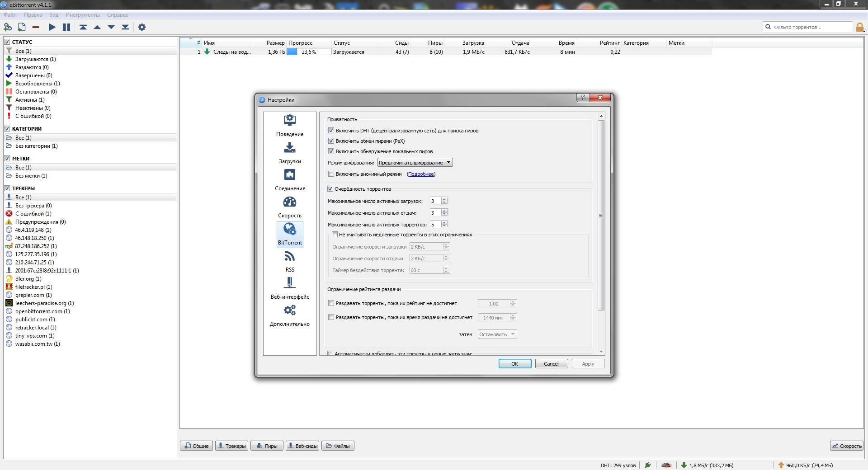Toggle ТРЕКЕРЫ sidebar section checkbox

(7, 188)
